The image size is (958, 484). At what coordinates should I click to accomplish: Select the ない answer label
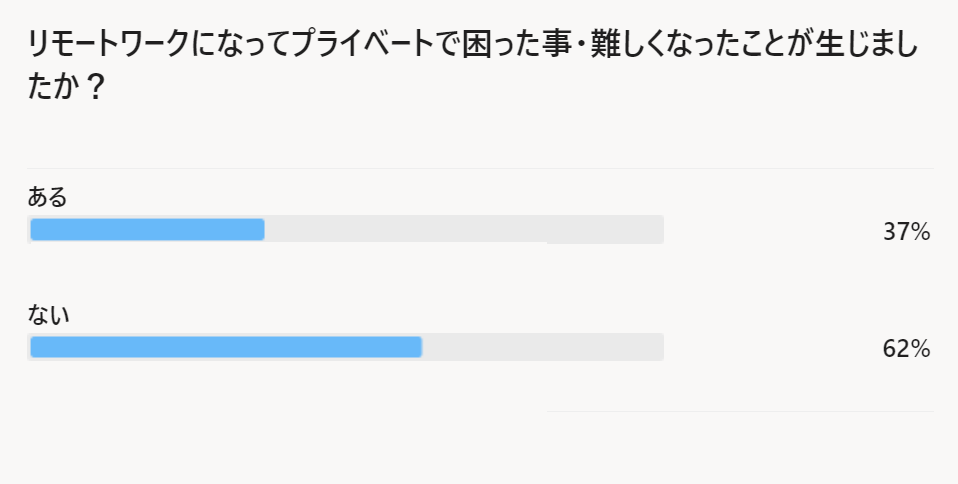(48, 315)
